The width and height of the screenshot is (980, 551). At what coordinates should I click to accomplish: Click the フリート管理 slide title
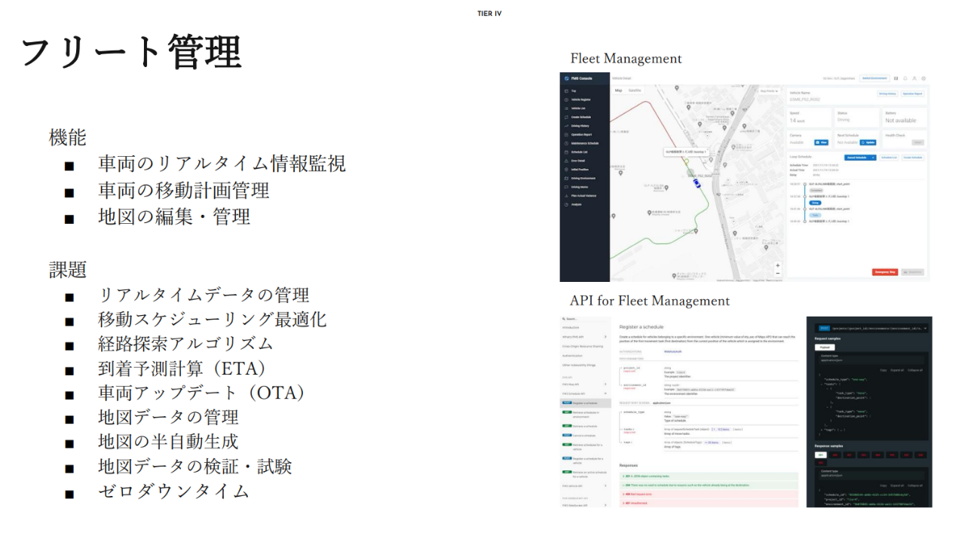pyautogui.click(x=130, y=51)
